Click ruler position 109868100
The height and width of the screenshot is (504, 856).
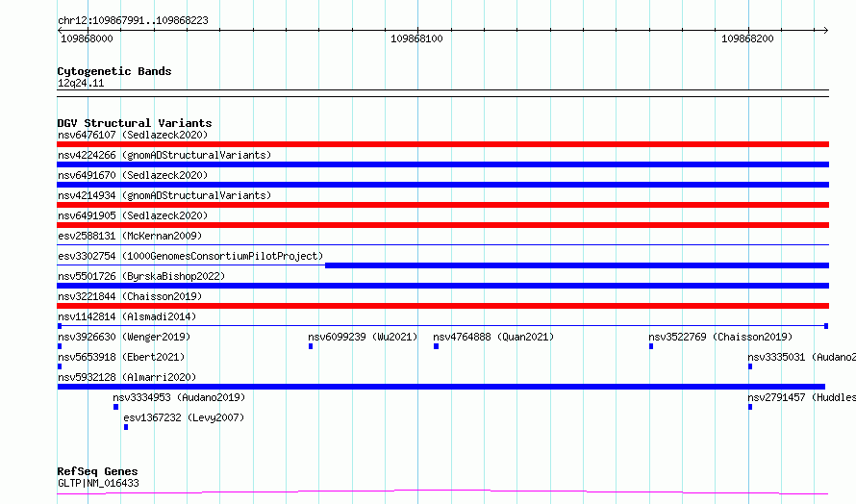click(x=416, y=38)
